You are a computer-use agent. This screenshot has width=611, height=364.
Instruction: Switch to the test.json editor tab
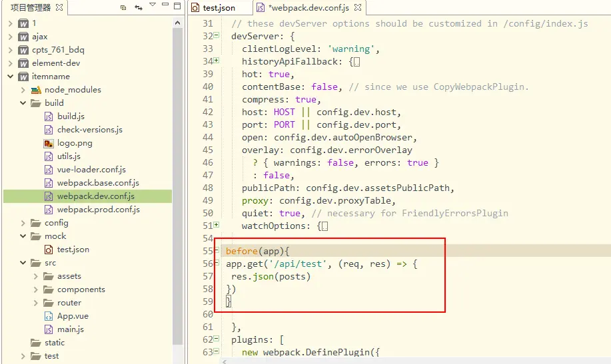coord(219,8)
